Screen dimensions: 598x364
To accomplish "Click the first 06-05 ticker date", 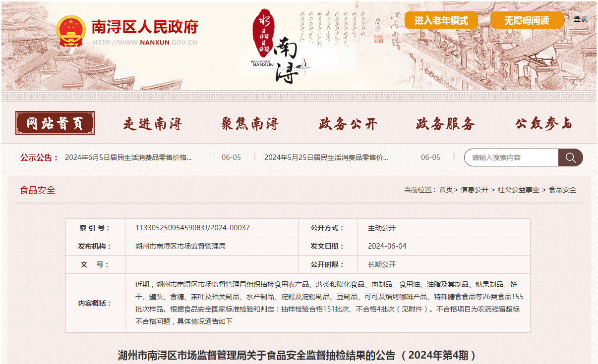I will click(231, 157).
